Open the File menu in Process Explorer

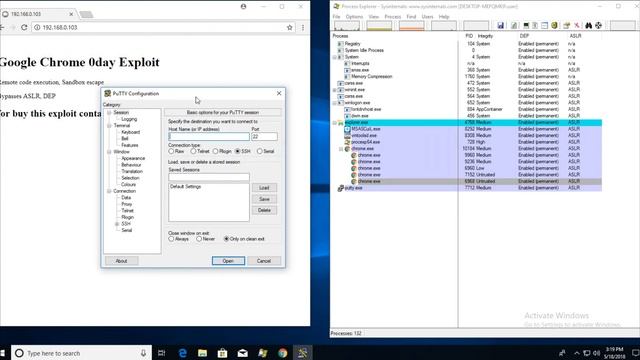click(336, 17)
